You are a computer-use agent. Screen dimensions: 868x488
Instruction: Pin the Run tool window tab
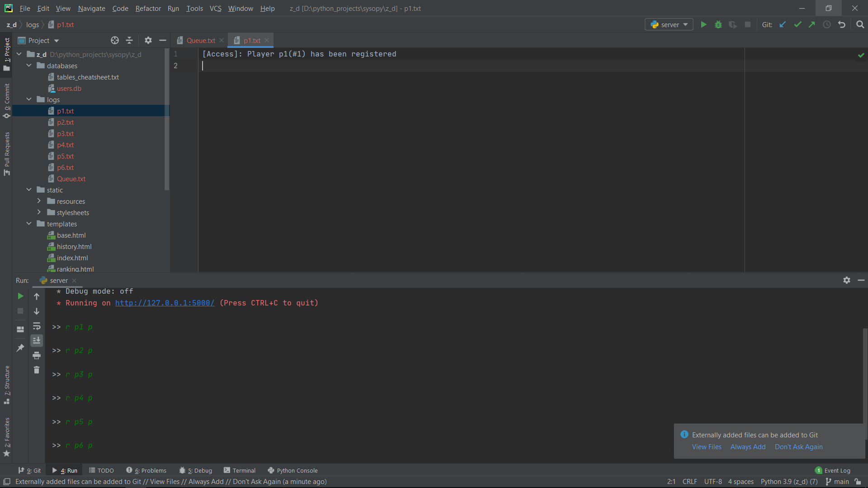point(20,347)
